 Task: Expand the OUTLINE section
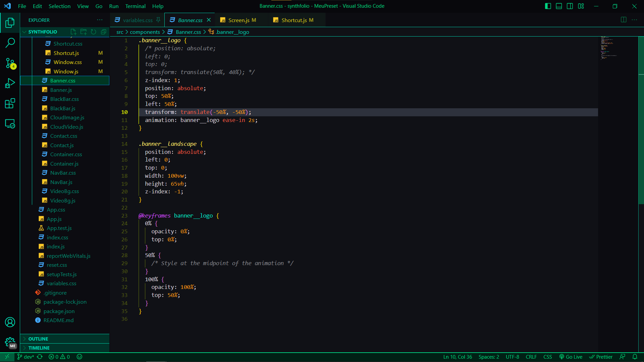38,339
